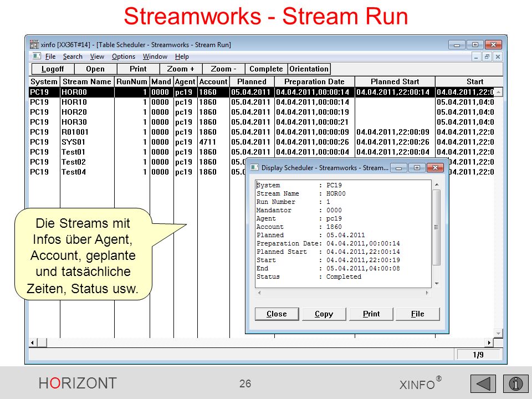Click File in the Display Scheduler dialog
Screen dimensions: 532x399
click(418, 314)
